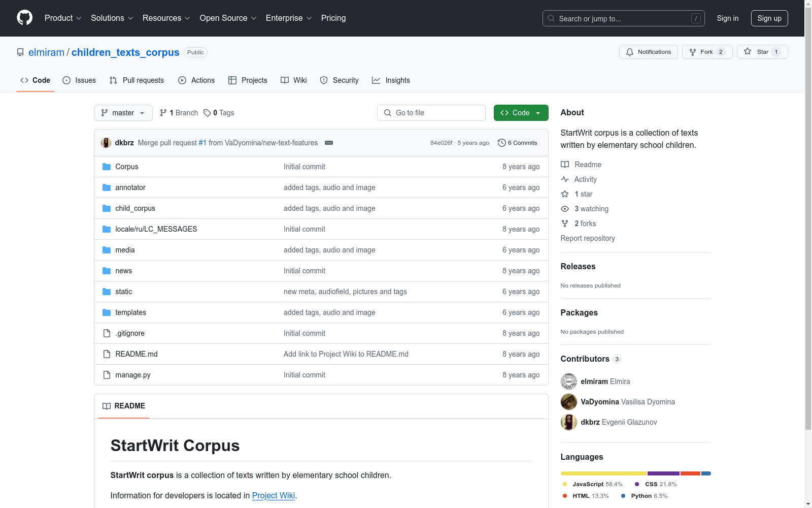Open the static folder icon
Image resolution: width=812 pixels, height=508 pixels.
[x=107, y=292]
